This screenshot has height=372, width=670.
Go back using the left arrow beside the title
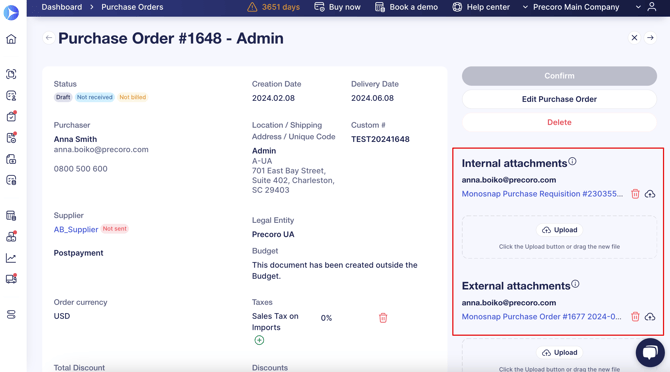pyautogui.click(x=49, y=38)
